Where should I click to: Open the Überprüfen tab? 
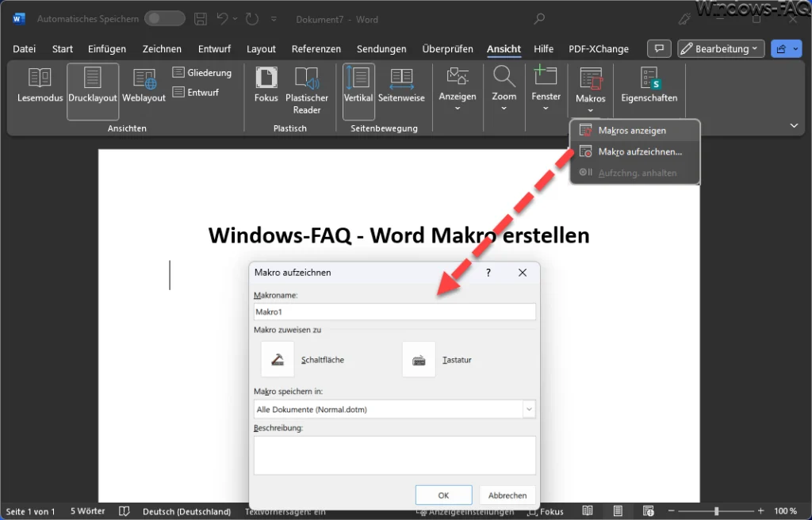click(447, 48)
